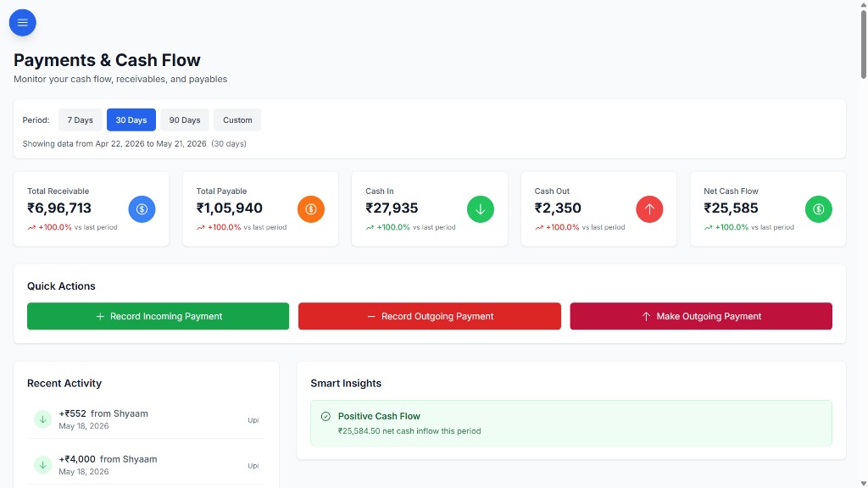Click the Recent Activity heading
The image size is (868, 488).
[64, 384]
